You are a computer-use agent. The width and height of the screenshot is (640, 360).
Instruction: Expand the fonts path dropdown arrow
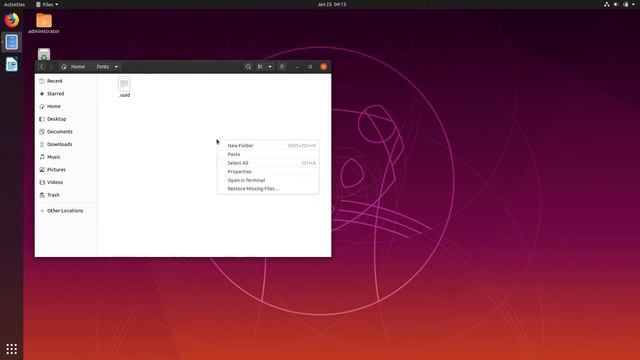point(116,67)
